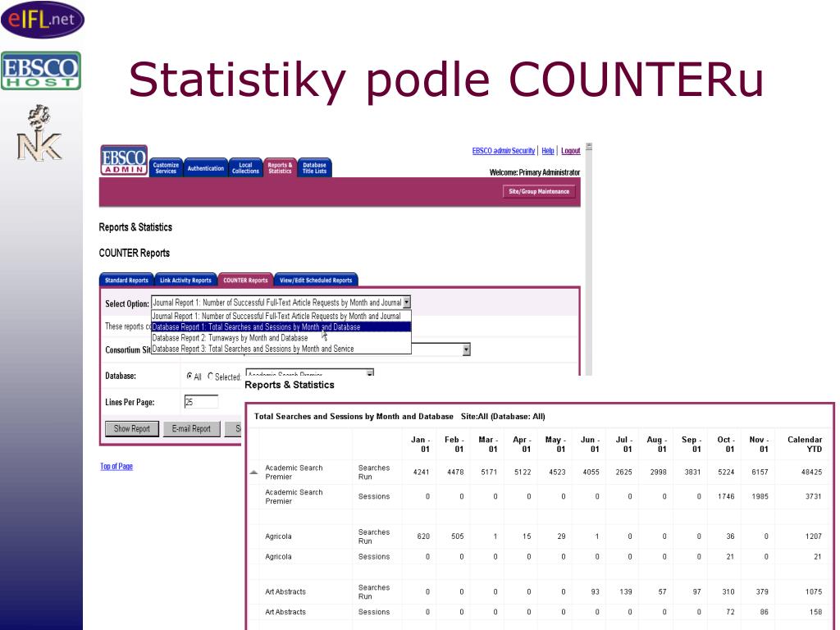Click the Show Report button
Screen dimensions: 840x630
click(x=132, y=428)
